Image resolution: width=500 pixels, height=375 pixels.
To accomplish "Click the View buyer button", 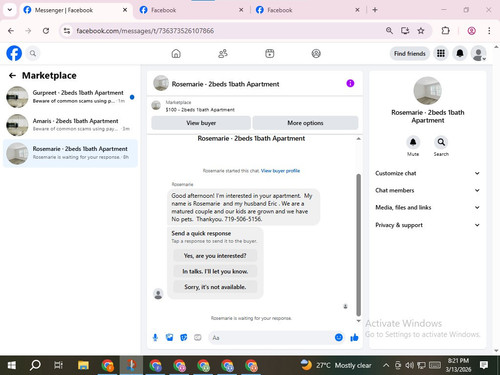I will 201,123.
